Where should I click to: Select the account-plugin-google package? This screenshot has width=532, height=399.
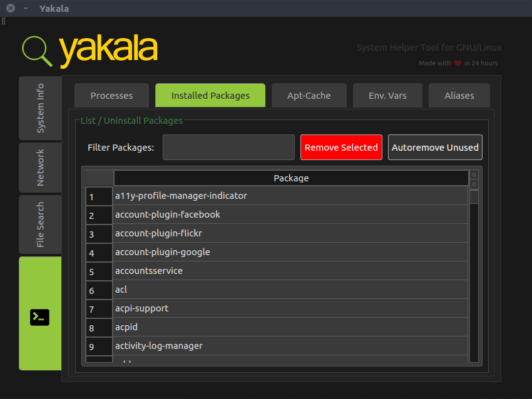point(290,252)
